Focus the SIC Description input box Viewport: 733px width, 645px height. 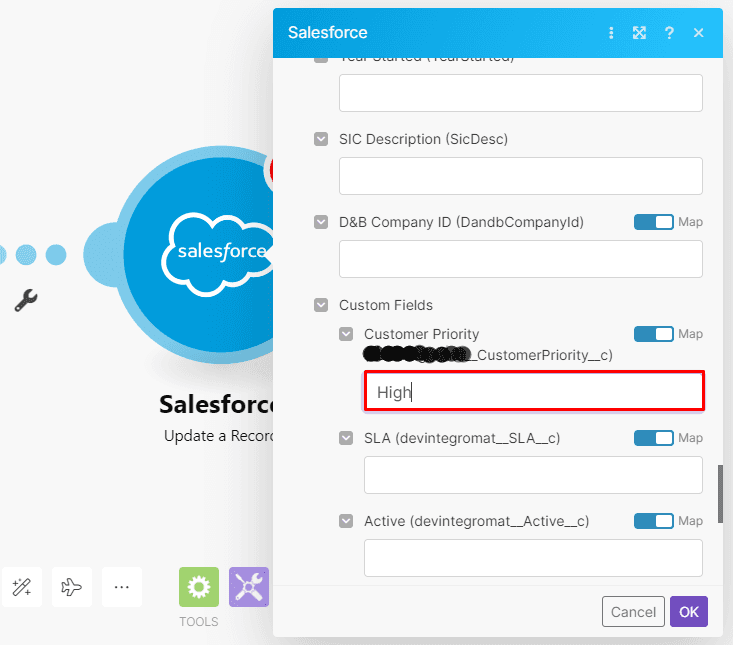click(x=521, y=176)
